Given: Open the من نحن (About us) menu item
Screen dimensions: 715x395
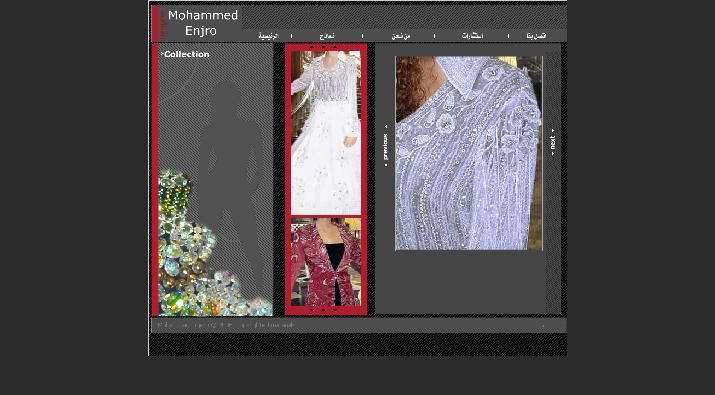Looking at the screenshot, I should [x=401, y=36].
